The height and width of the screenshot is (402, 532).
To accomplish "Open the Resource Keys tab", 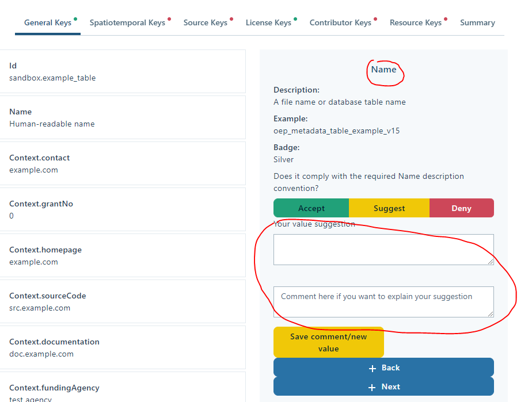I will coord(416,22).
